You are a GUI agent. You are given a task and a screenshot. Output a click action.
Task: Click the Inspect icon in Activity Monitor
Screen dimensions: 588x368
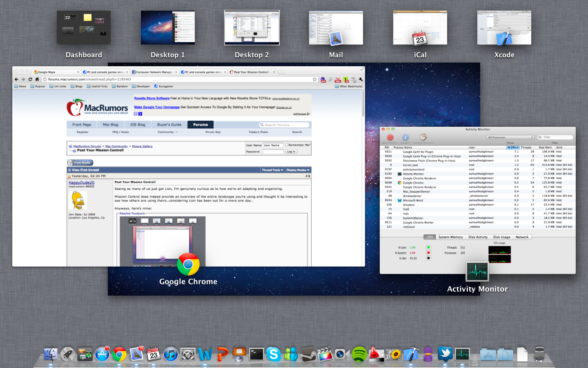(x=405, y=137)
